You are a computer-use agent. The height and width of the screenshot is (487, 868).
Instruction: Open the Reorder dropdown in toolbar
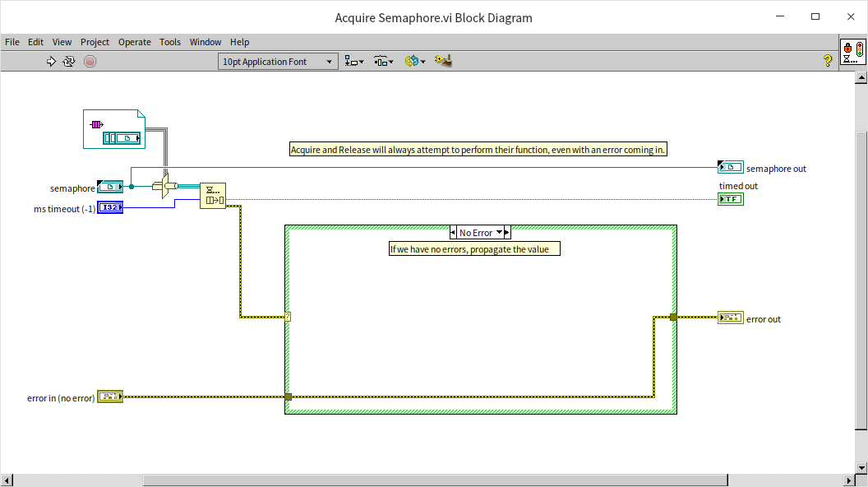(414, 62)
